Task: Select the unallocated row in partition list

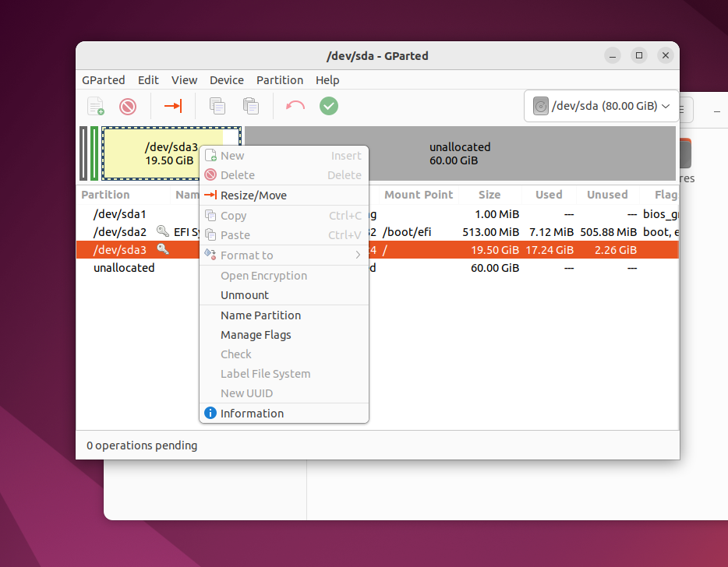Action: coord(377,268)
